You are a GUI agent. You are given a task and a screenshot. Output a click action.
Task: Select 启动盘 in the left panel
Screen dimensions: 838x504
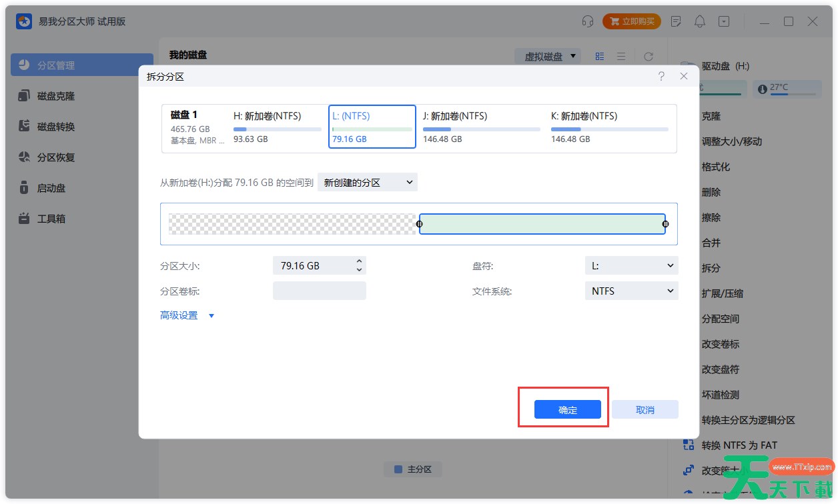[x=53, y=187]
